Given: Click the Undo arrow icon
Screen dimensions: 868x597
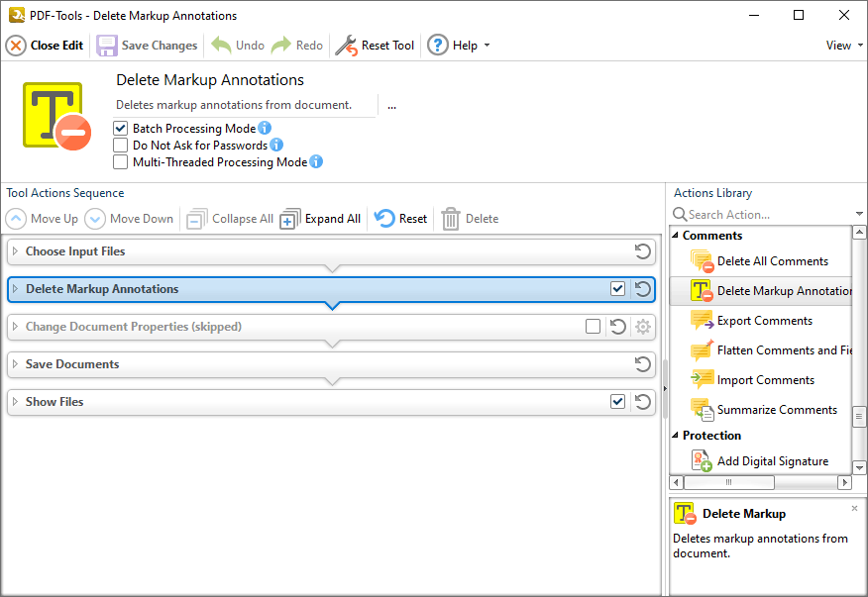Looking at the screenshot, I should tap(221, 45).
